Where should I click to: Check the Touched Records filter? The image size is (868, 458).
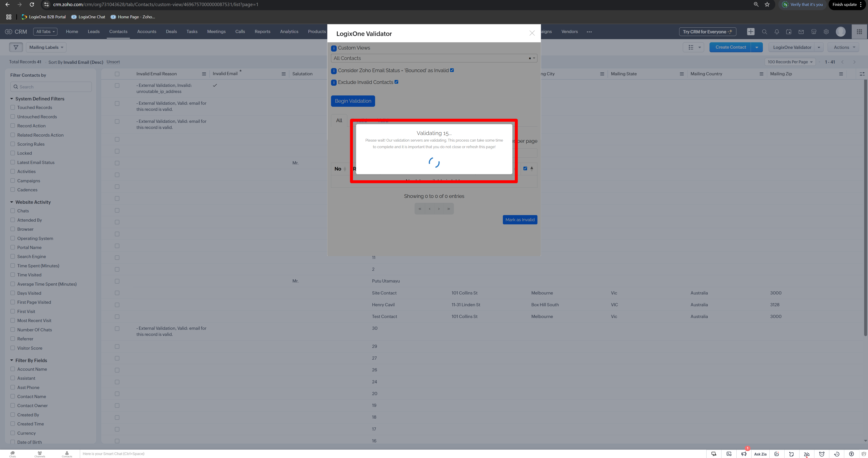(12, 107)
